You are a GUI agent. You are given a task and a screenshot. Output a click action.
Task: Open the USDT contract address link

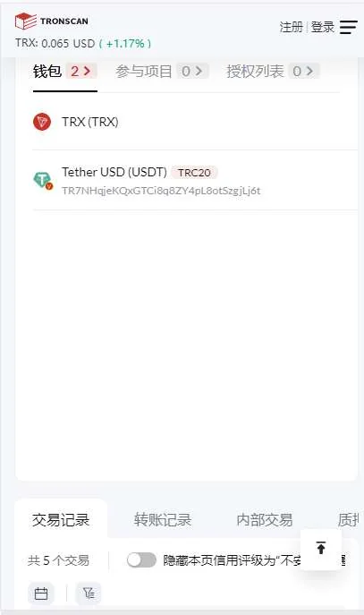[161, 191]
